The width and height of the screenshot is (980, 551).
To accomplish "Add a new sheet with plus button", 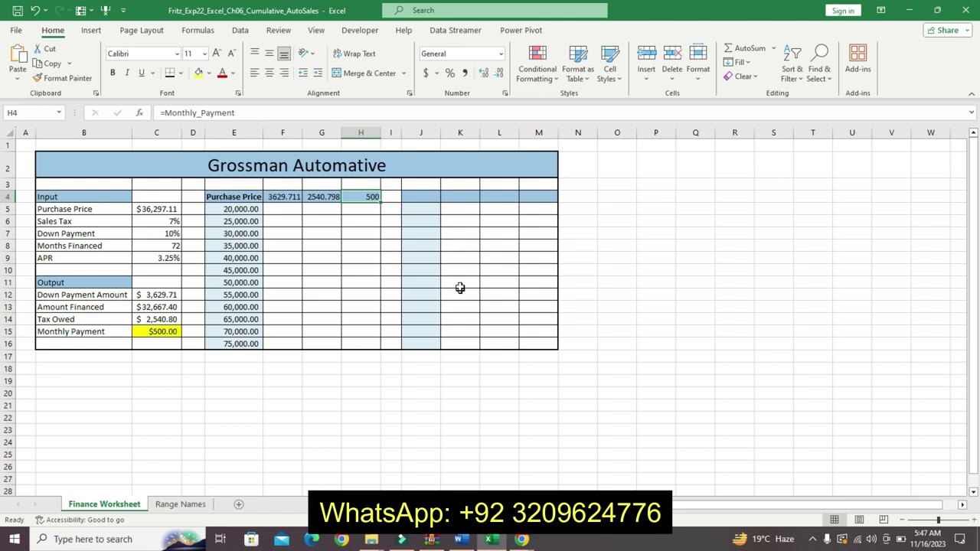I will click(238, 504).
